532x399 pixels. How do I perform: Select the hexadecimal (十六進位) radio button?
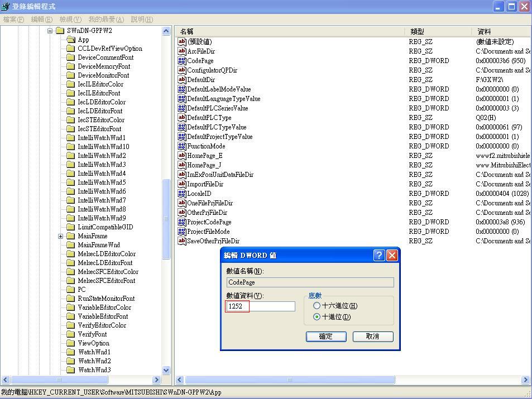(317, 306)
